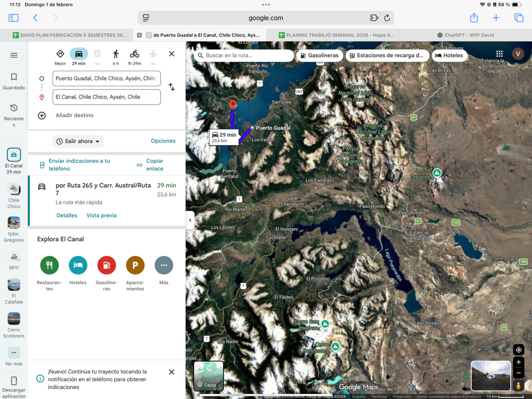Click the Añadir destino plus icon
The image size is (532, 399).
(42, 115)
